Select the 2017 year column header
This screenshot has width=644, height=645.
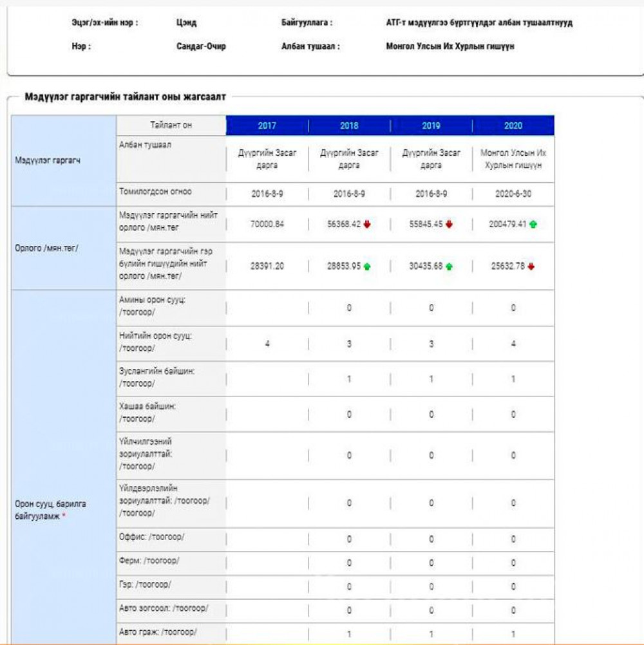267,126
